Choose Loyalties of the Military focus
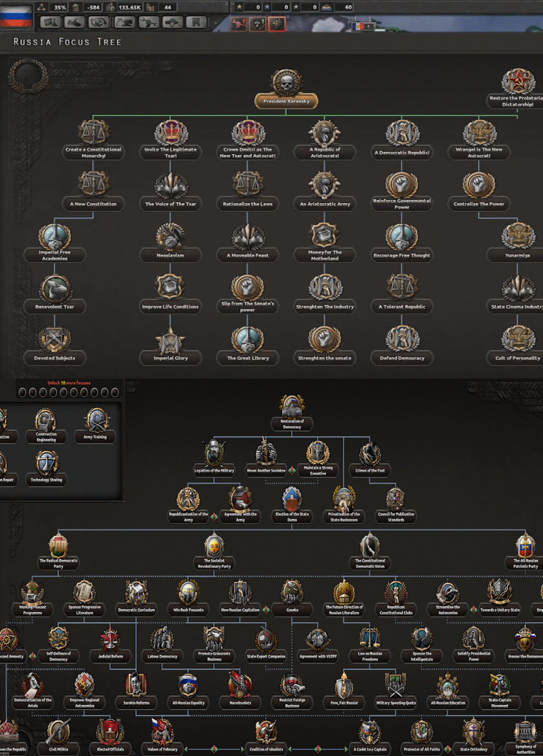The image size is (543, 756). [214, 457]
